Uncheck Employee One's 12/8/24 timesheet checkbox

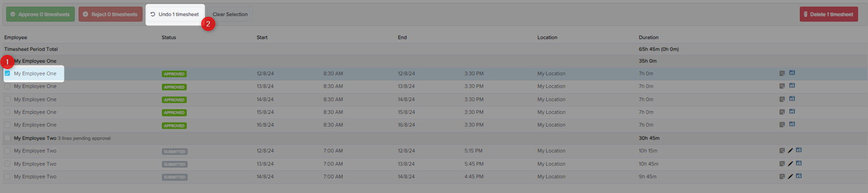(8, 73)
